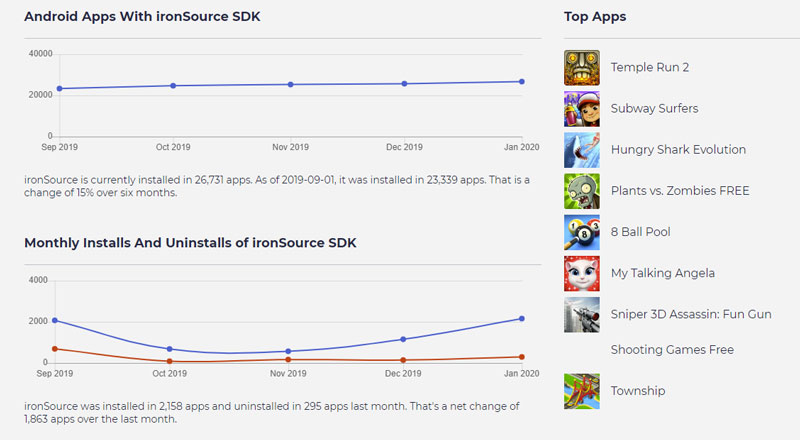Screen dimensions: 800x440
Task: Open the Hungry Shark Evolution app icon
Action: (582, 150)
